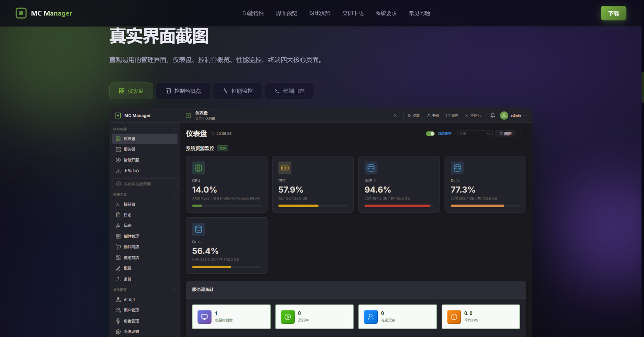This screenshot has width=644, height=337.
Task: Click the disk icon in the G: card
Action: click(x=199, y=229)
